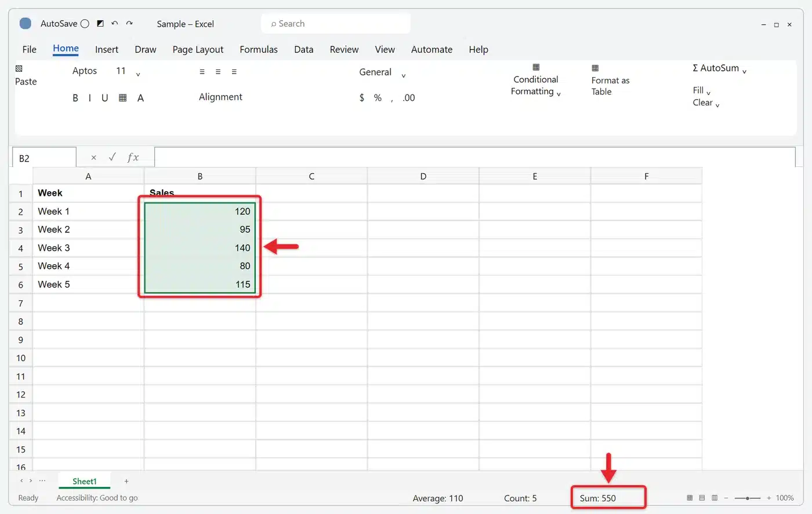This screenshot has width=812, height=514.
Task: Switch to Page Break Preview view
Action: click(x=715, y=498)
